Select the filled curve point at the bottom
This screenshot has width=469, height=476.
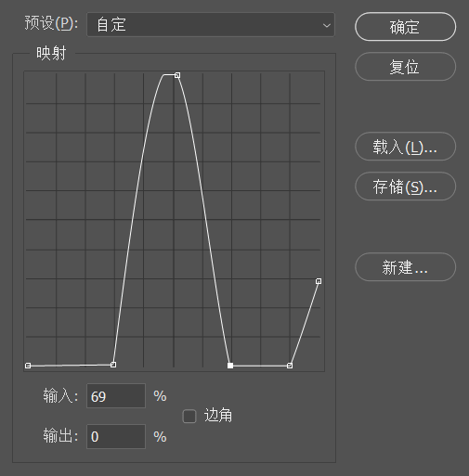coord(230,366)
